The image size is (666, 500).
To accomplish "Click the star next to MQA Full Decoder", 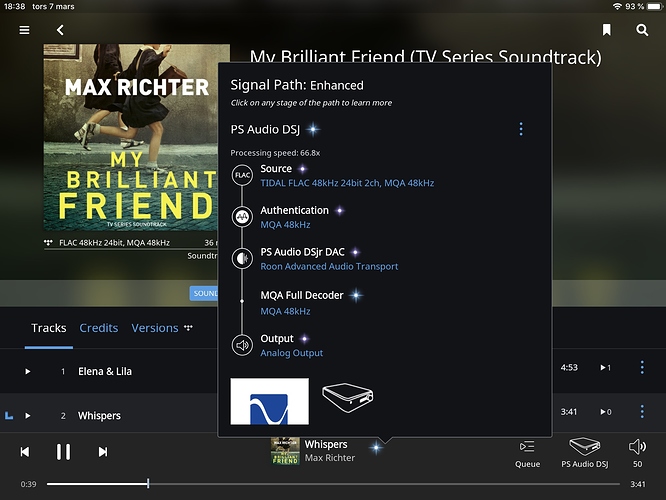I will tap(356, 295).
